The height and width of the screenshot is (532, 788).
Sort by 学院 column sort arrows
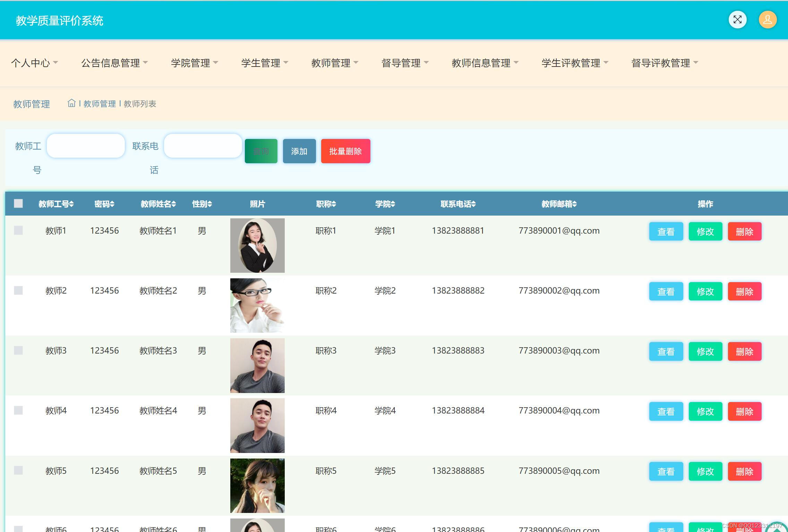(393, 204)
